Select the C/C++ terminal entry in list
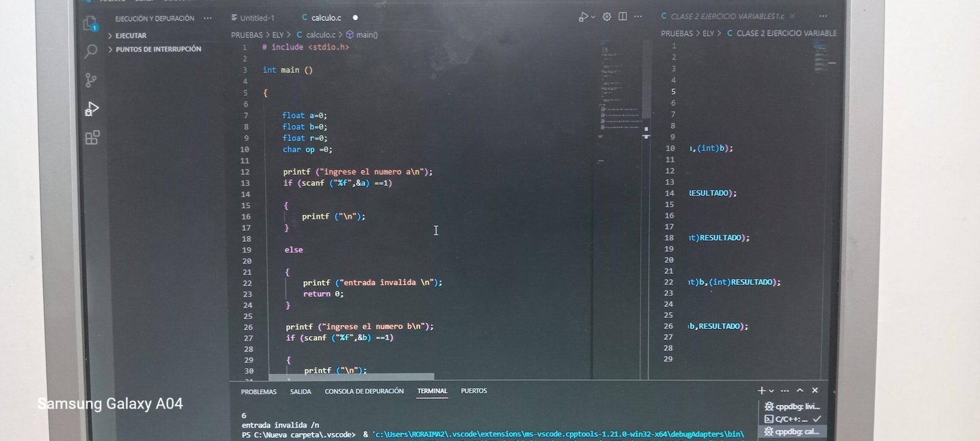This screenshot has height=441, width=980. (x=790, y=419)
